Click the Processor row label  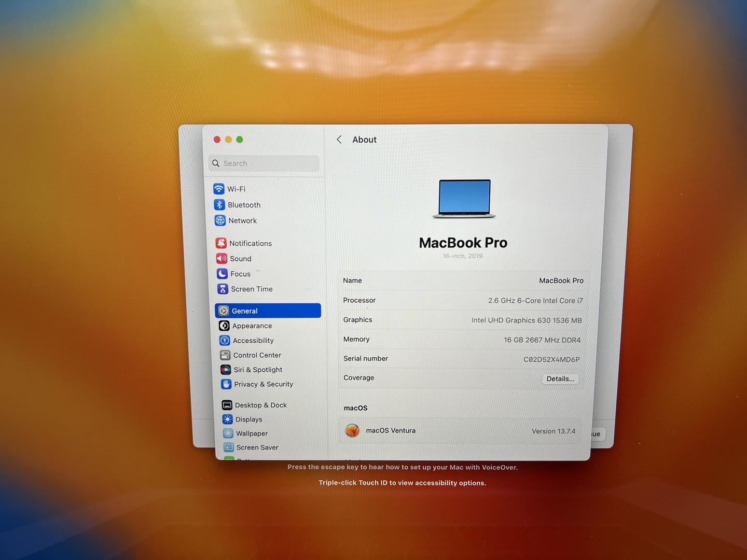point(359,300)
